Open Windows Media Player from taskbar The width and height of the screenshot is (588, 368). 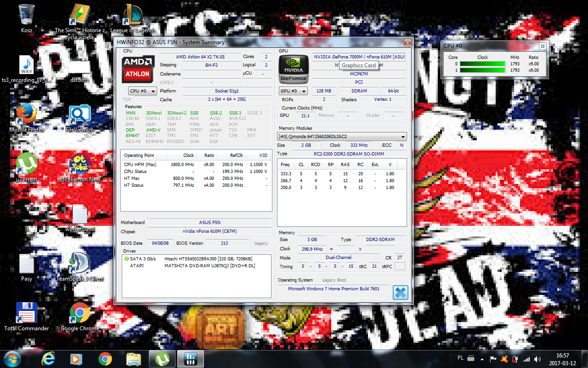pyautogui.click(x=76, y=358)
